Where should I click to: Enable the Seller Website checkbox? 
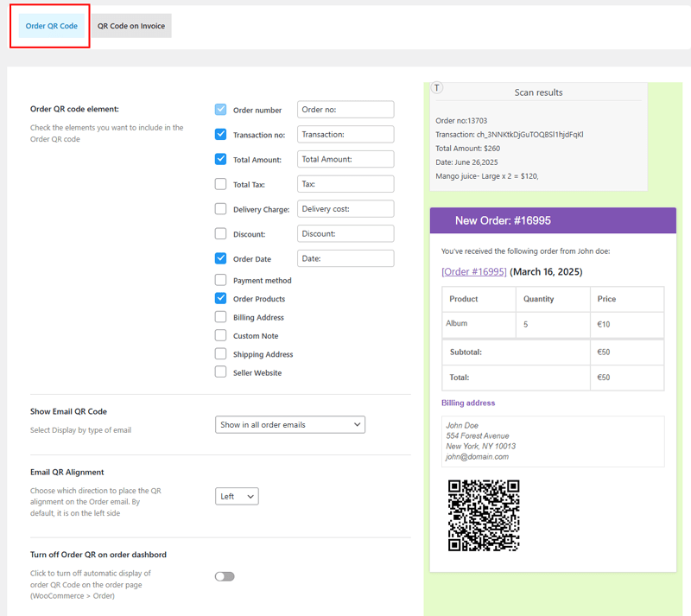click(x=221, y=372)
